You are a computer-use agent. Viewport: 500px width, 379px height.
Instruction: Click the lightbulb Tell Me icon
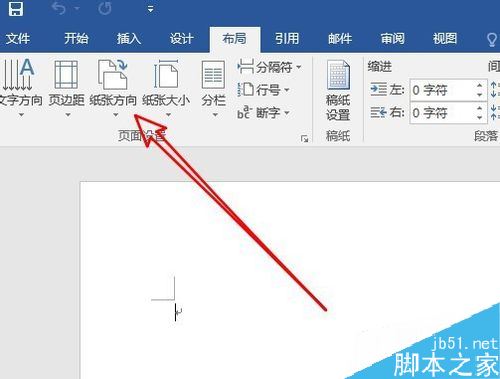tap(492, 40)
